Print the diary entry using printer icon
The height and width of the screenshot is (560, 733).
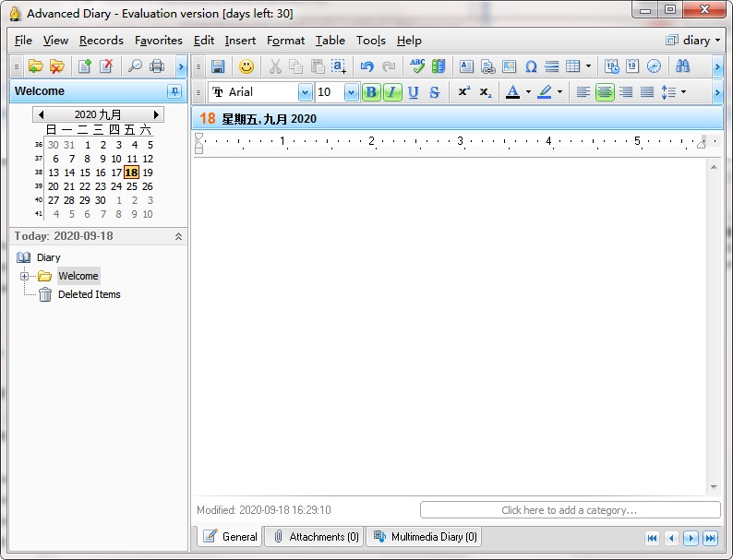click(x=157, y=66)
